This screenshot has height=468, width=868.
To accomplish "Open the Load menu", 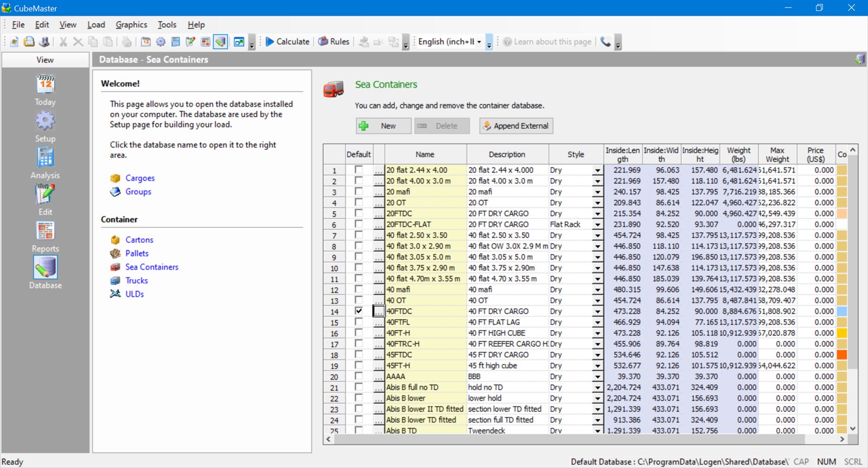I will click(96, 24).
